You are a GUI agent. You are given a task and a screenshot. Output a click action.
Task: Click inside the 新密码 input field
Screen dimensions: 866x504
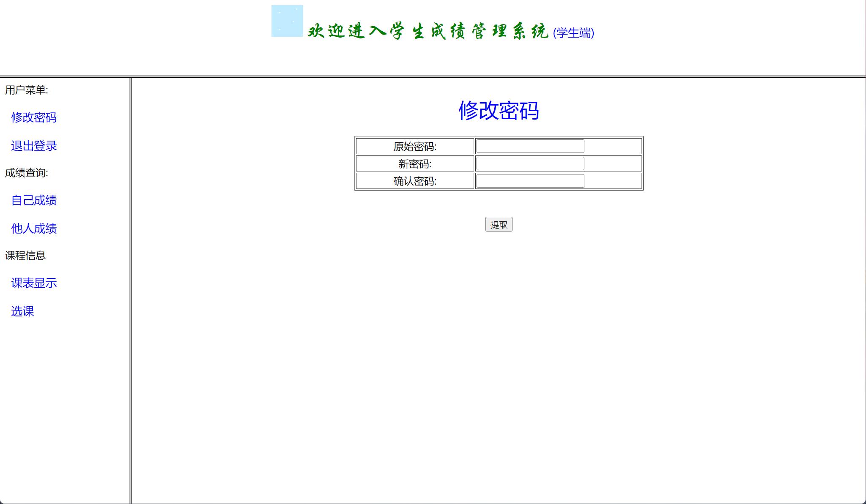point(529,163)
